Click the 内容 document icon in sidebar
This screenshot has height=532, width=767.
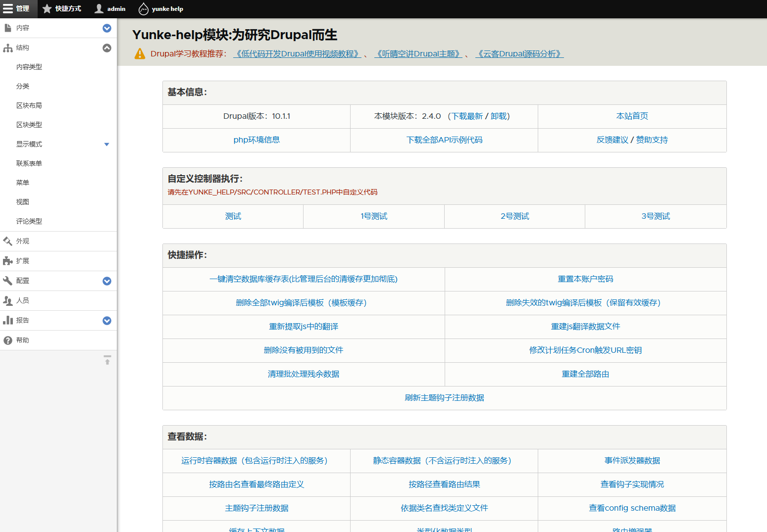[8, 28]
